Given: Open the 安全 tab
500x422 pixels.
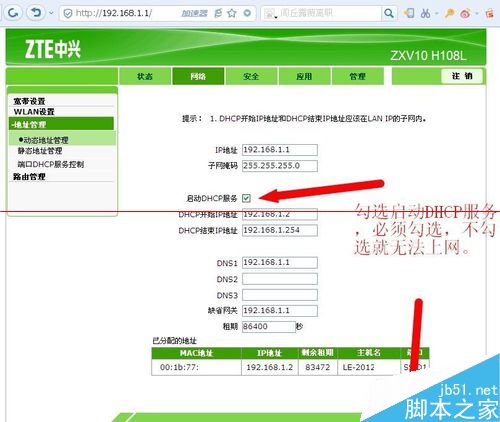Looking at the screenshot, I should coord(251,76).
